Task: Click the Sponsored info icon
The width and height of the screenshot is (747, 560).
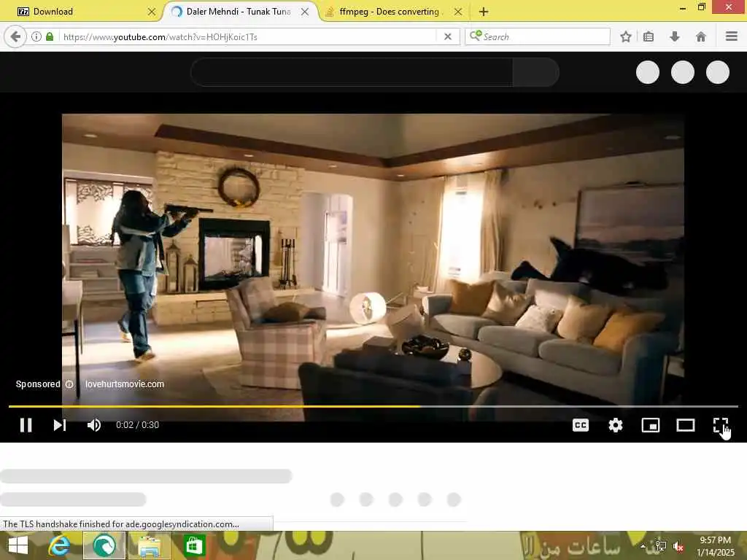Action: pyautogui.click(x=69, y=384)
